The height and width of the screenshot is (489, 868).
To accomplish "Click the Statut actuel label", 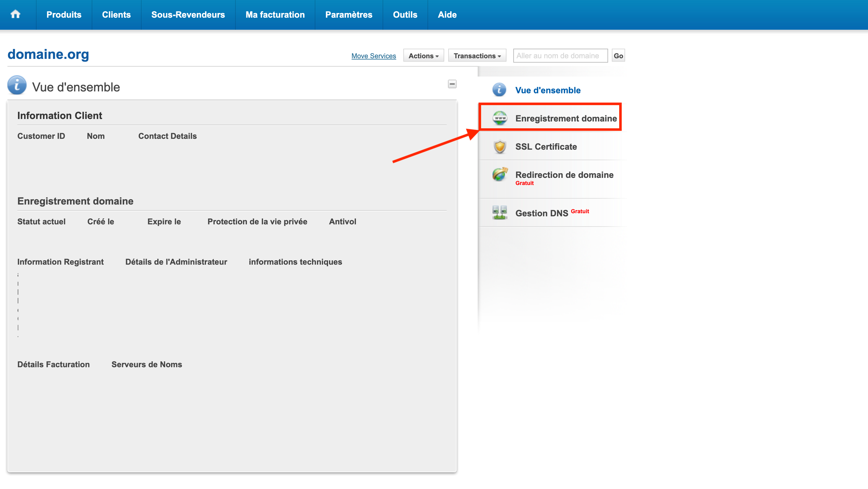I will 42,222.
